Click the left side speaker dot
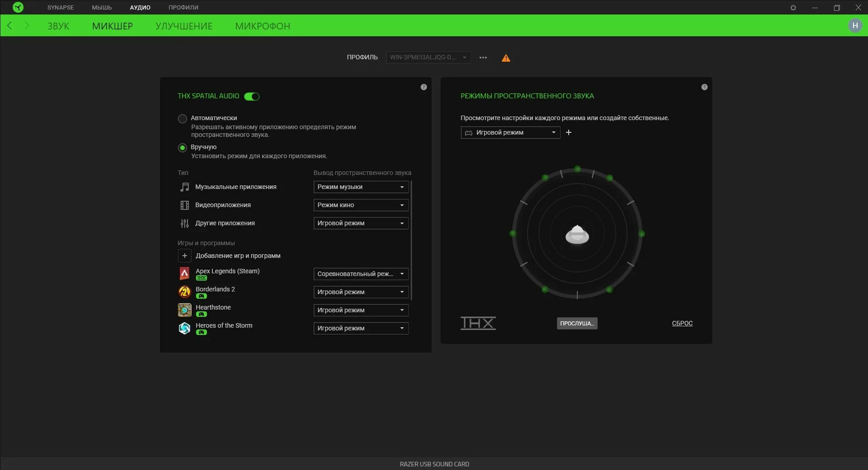The image size is (868, 470). point(513,233)
